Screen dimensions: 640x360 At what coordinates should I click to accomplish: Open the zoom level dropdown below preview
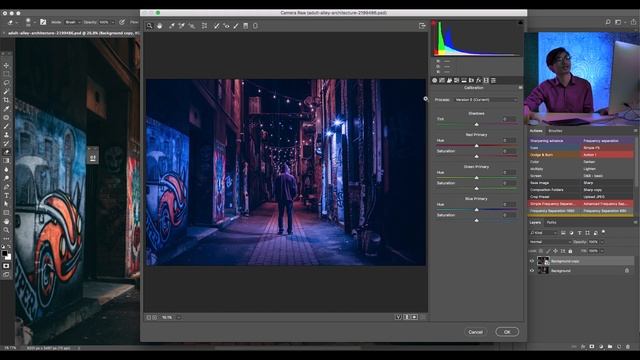(x=179, y=317)
